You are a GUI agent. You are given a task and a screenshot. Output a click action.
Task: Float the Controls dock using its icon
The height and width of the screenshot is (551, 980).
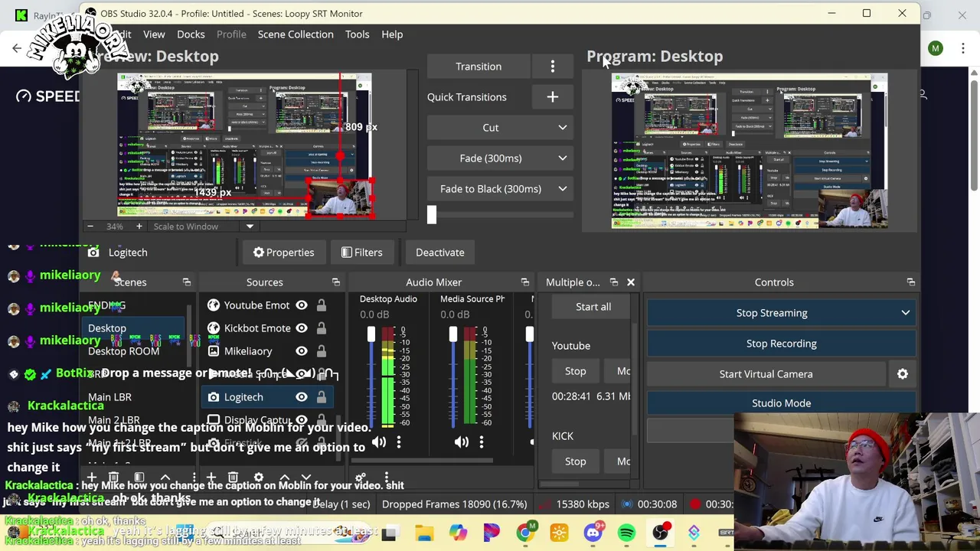pyautogui.click(x=910, y=282)
